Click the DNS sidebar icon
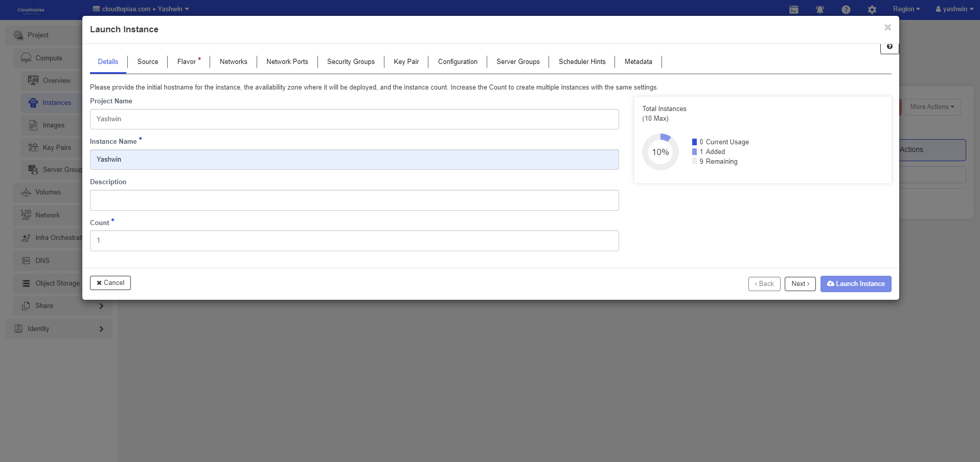The height and width of the screenshot is (462, 980). 26,261
